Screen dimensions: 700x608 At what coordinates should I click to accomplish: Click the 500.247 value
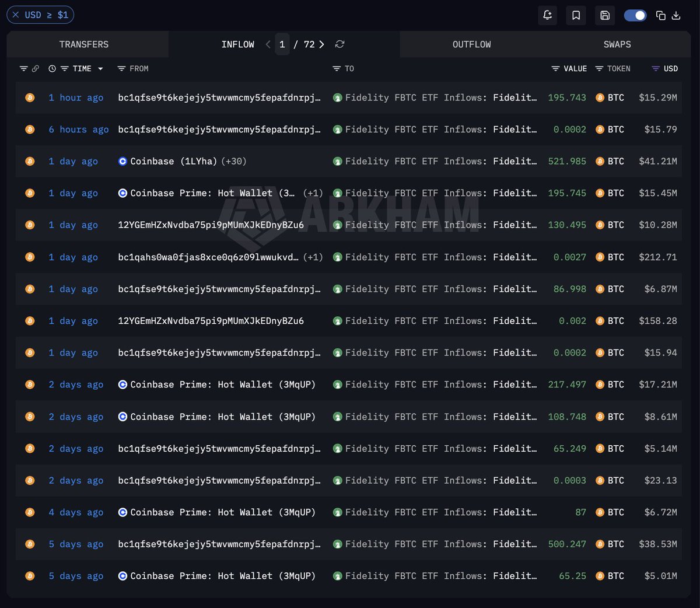click(x=567, y=544)
